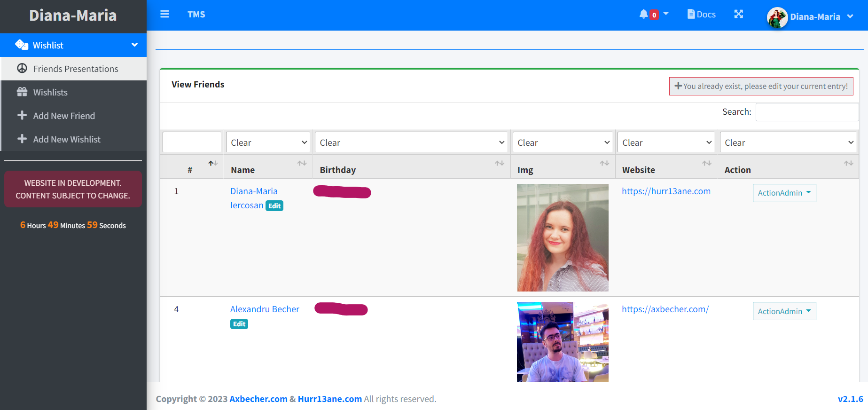
Task: Toggle fullscreen expand icon
Action: 738,14
